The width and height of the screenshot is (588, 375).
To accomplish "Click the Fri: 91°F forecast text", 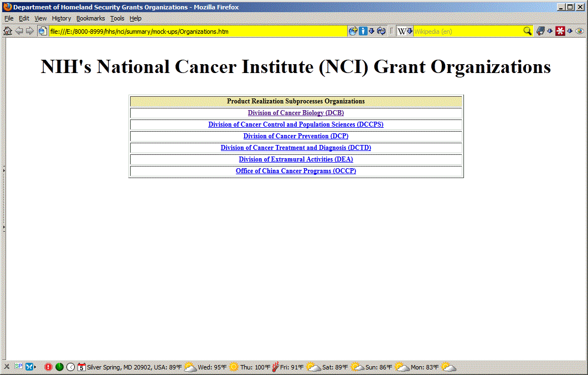I will pos(292,367).
